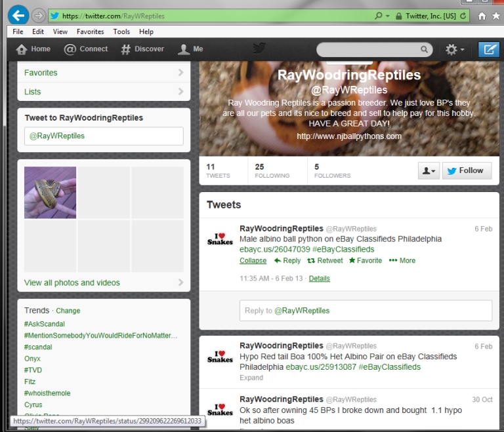Click the Tweet to RayWoodringReptiles input box
Viewport: 504px width, 432px height.
104,136
